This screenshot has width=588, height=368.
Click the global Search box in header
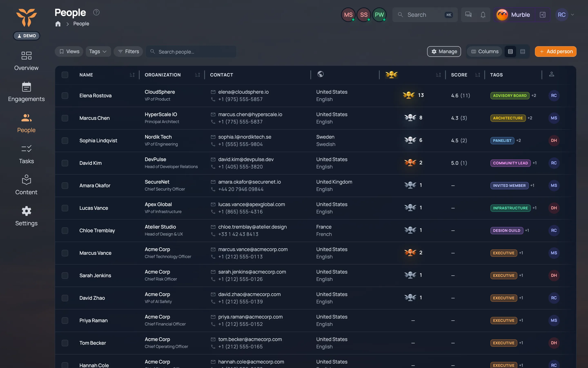tap(425, 15)
